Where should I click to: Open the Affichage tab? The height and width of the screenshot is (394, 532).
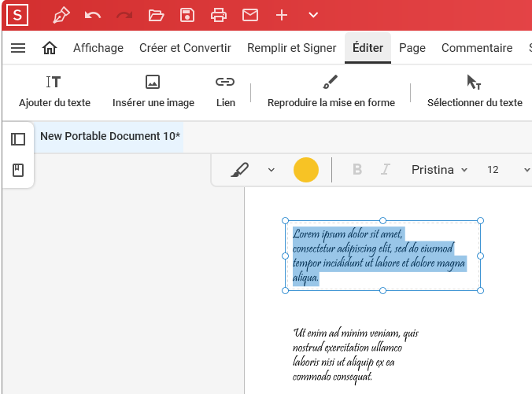(98, 48)
